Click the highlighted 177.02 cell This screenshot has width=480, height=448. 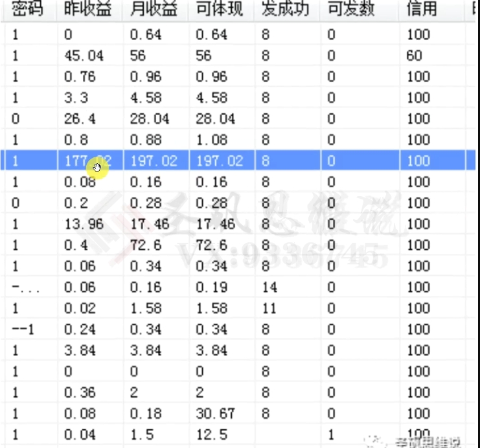(x=87, y=161)
